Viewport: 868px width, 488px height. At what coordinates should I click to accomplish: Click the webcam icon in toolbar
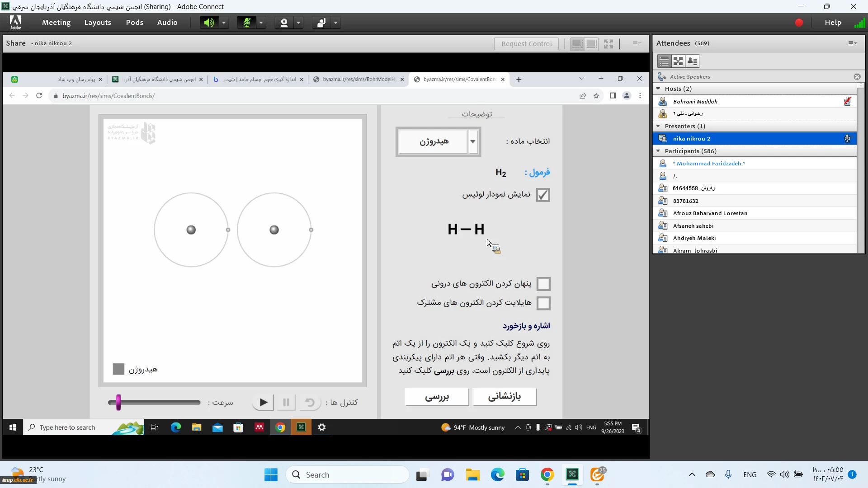(284, 23)
